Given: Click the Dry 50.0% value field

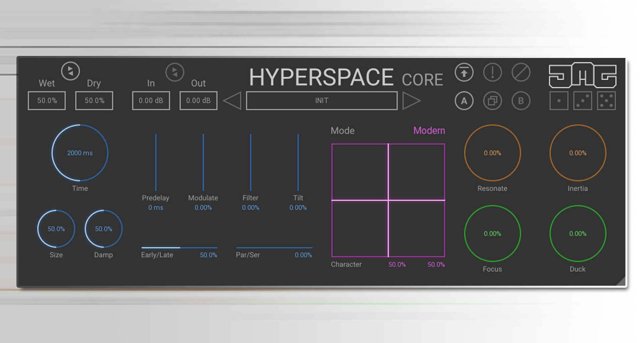Looking at the screenshot, I should (94, 100).
